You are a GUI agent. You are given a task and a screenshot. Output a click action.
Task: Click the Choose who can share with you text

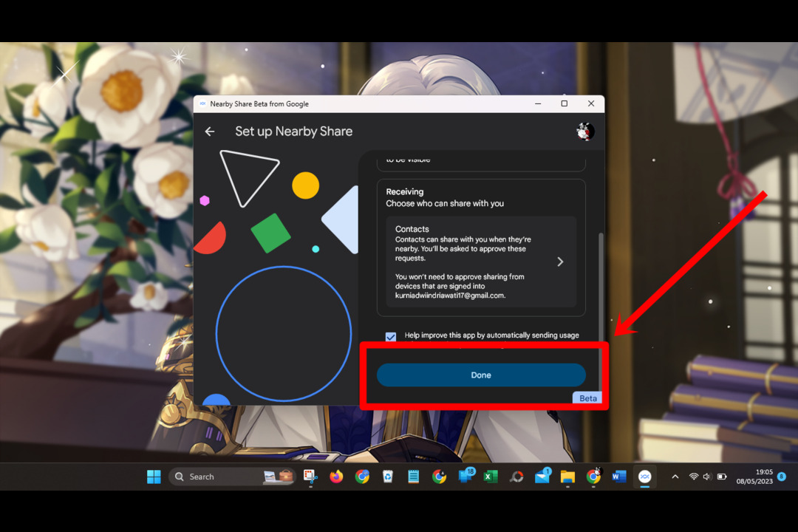tap(445, 203)
